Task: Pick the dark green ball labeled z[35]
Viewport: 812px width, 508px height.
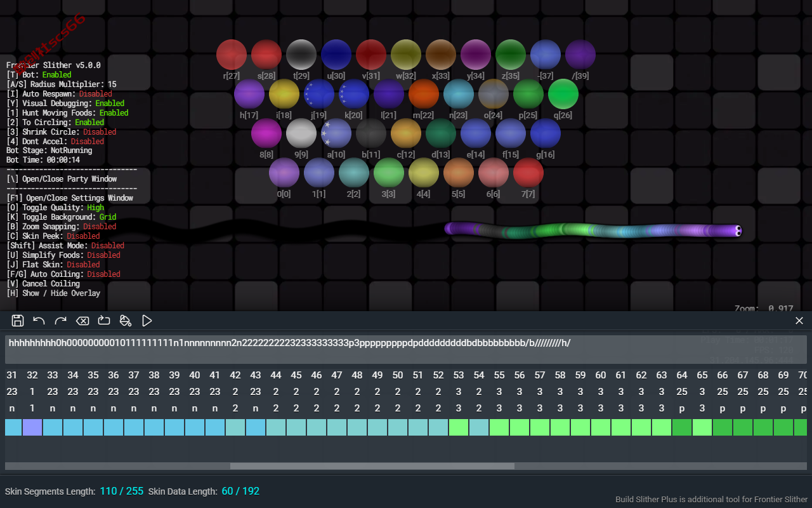Action: (x=511, y=55)
